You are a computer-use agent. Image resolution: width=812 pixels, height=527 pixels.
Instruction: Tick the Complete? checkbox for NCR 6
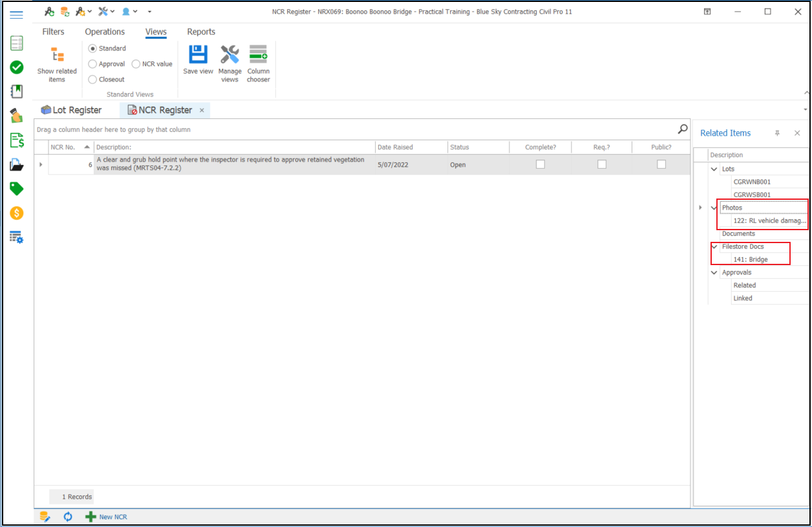(x=540, y=165)
